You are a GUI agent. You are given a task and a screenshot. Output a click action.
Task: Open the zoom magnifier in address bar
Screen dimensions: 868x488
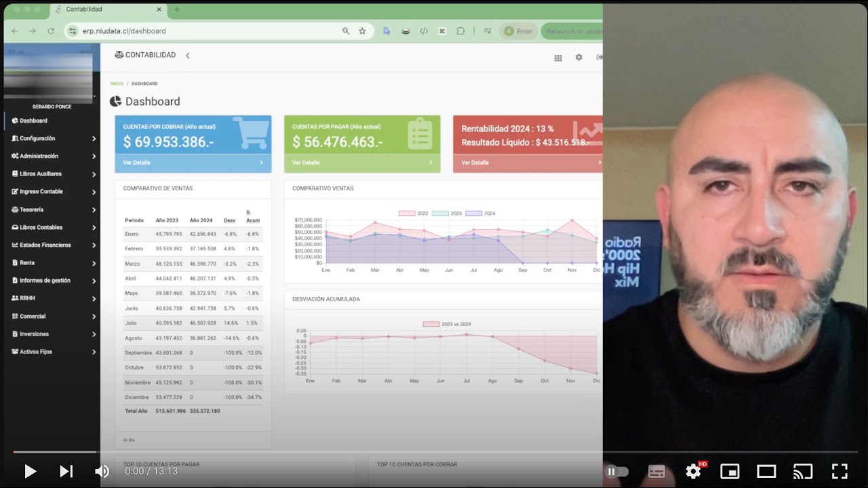pyautogui.click(x=346, y=31)
